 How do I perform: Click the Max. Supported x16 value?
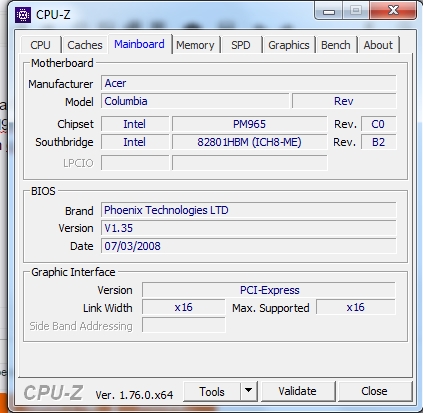click(356, 307)
